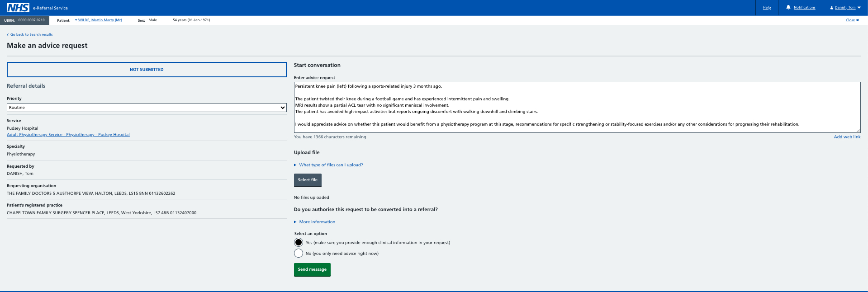The width and height of the screenshot is (868, 292).
Task: Select the Yes authorise conversion radio button
Action: 299,242
